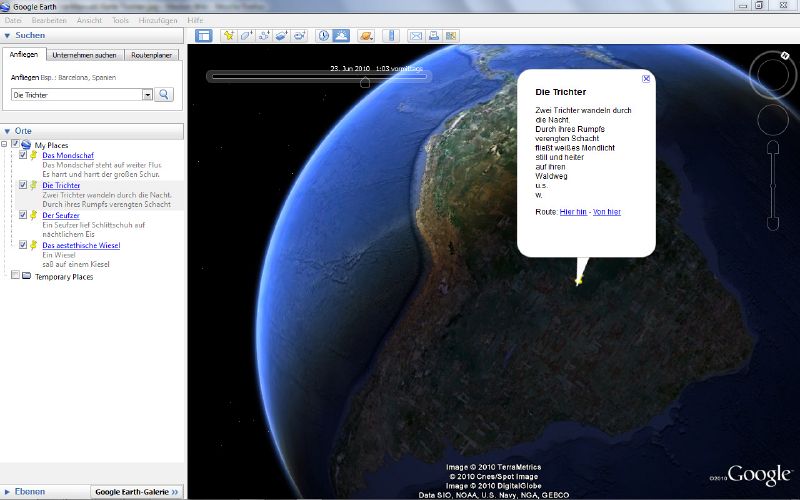Screen dimensions: 800x500
Task: Switch to the Unternehmen suchen tab
Action: tap(85, 55)
